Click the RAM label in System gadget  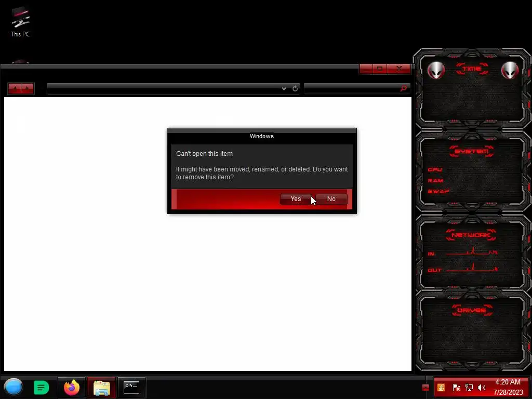[435, 180]
